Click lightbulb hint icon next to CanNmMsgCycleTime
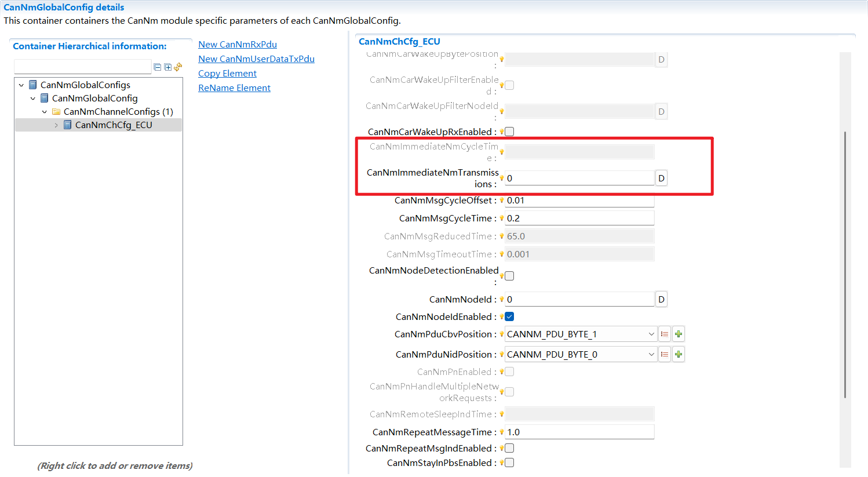The height and width of the screenshot is (477, 868). tap(502, 219)
